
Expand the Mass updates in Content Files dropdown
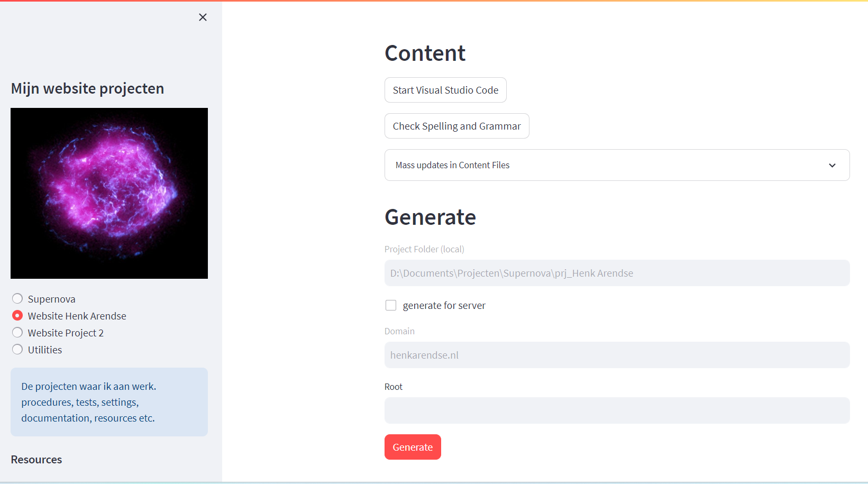(617, 165)
